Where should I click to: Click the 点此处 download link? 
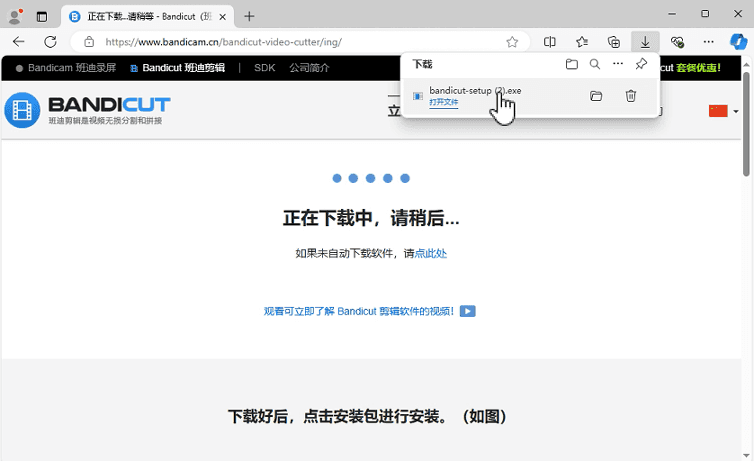tap(430, 253)
